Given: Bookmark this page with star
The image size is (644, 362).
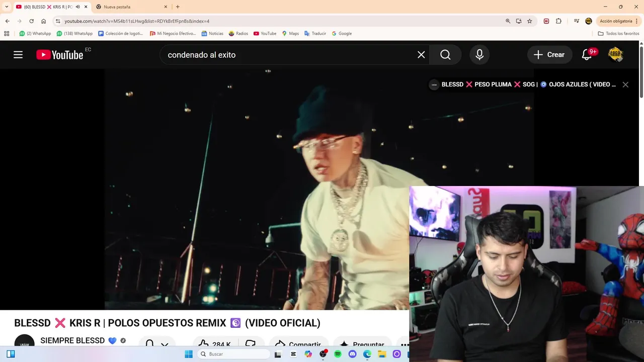Looking at the screenshot, I should 530,21.
